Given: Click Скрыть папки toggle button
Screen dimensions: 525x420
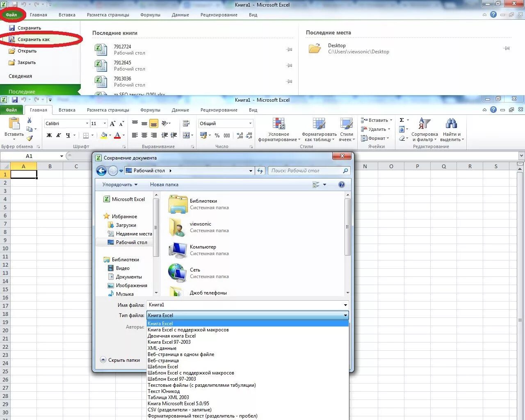Looking at the screenshot, I should pyautogui.click(x=120, y=360).
